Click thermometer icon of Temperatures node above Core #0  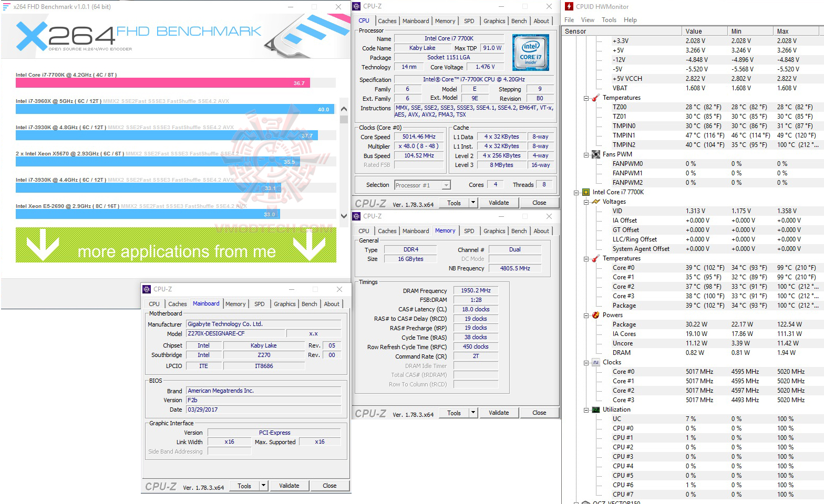(595, 258)
